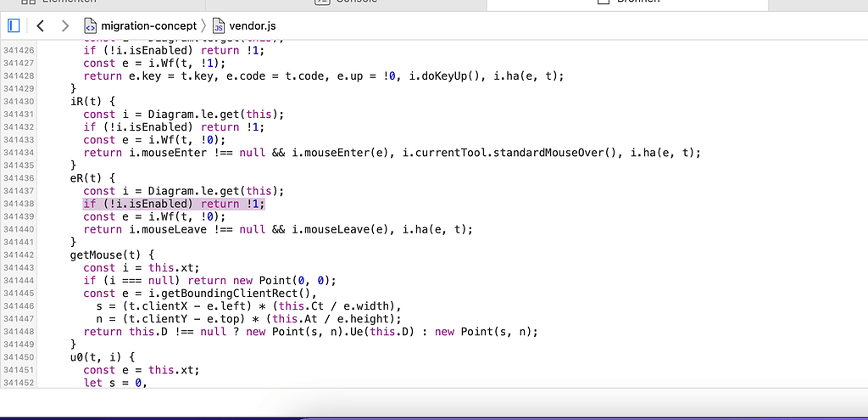Click gutter line number 341450
This screenshot has height=420, width=868.
(x=19, y=357)
